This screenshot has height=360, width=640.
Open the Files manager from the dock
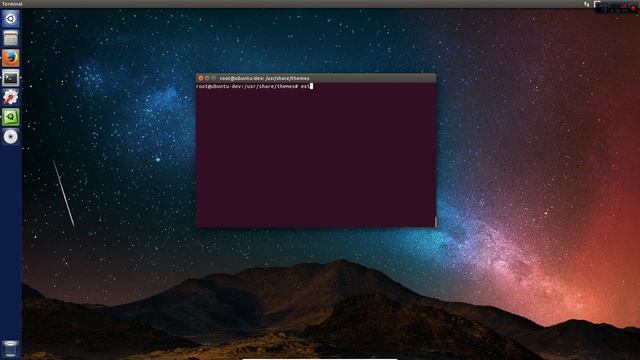click(x=11, y=38)
